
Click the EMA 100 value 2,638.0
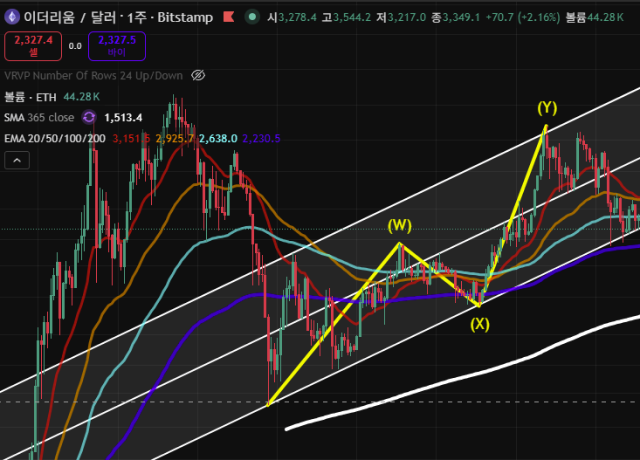[218, 139]
